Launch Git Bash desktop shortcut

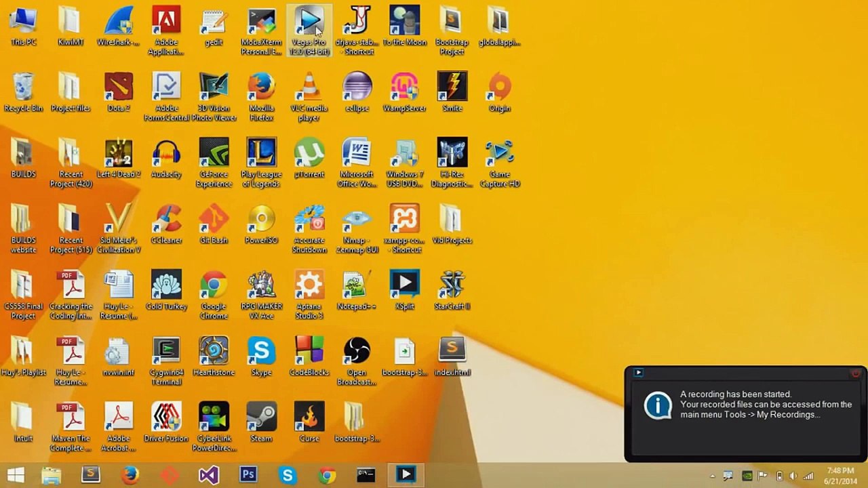click(x=214, y=224)
